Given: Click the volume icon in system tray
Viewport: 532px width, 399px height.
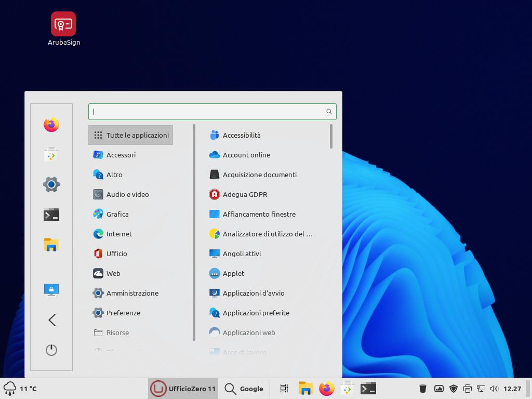Looking at the screenshot, I should 494,389.
